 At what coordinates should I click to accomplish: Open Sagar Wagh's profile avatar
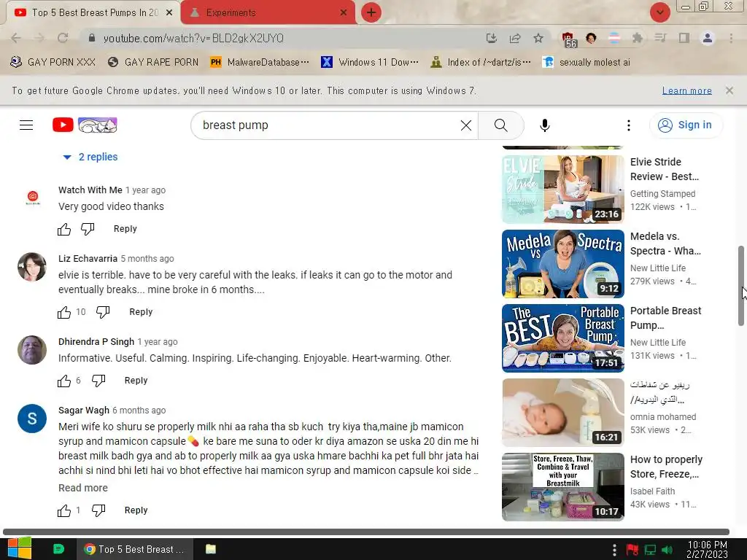[32, 419]
